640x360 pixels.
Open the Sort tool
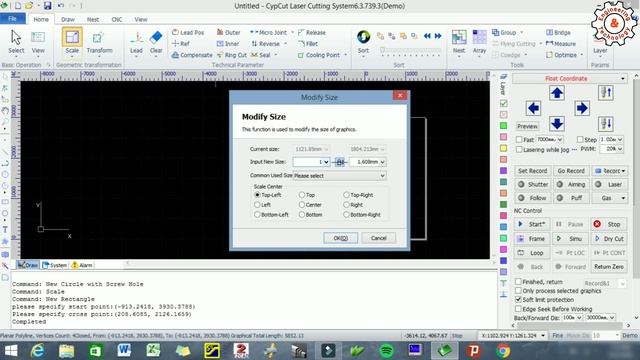coord(363,42)
